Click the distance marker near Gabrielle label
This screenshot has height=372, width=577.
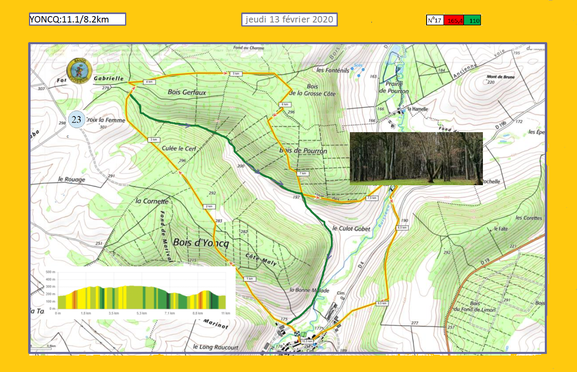(148, 82)
